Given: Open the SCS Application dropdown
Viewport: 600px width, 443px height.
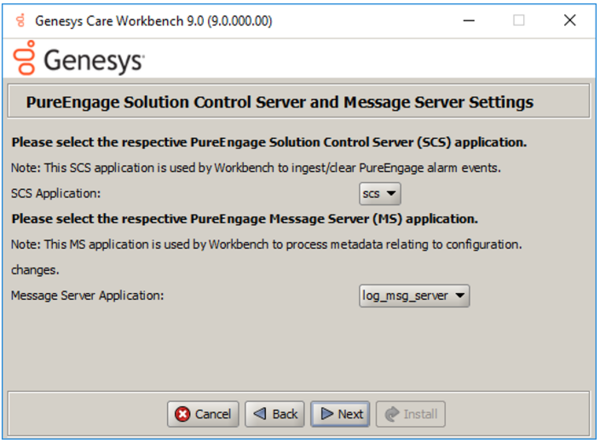Looking at the screenshot, I should (380, 194).
